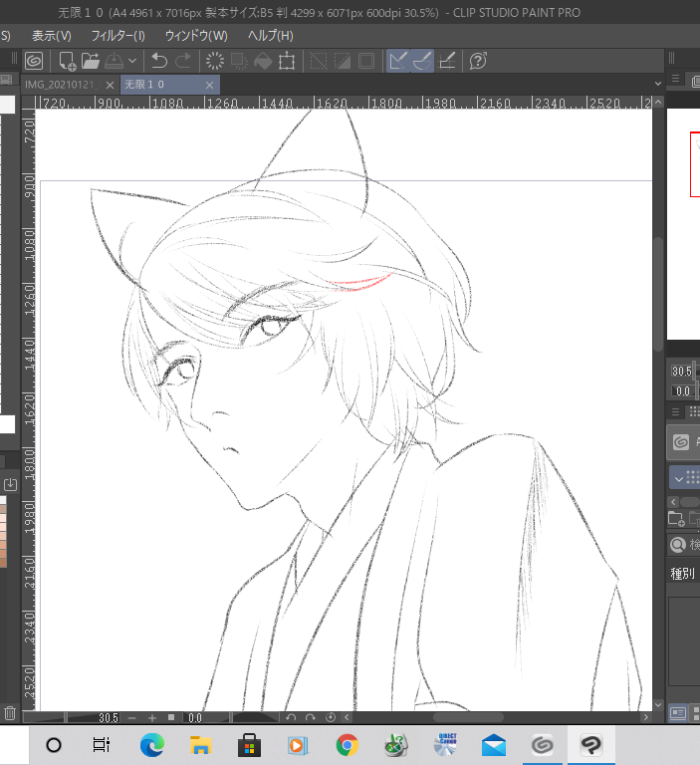Click canvas vertical scrollbar up arrow
700x765 pixels.
click(658, 102)
